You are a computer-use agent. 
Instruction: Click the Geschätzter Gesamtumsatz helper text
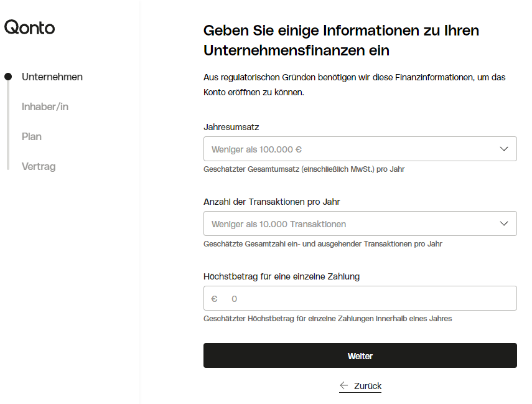pos(304,169)
